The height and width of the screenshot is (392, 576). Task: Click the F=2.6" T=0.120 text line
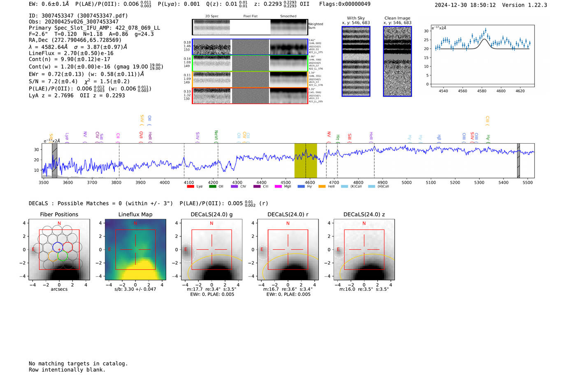[x=91, y=34]
